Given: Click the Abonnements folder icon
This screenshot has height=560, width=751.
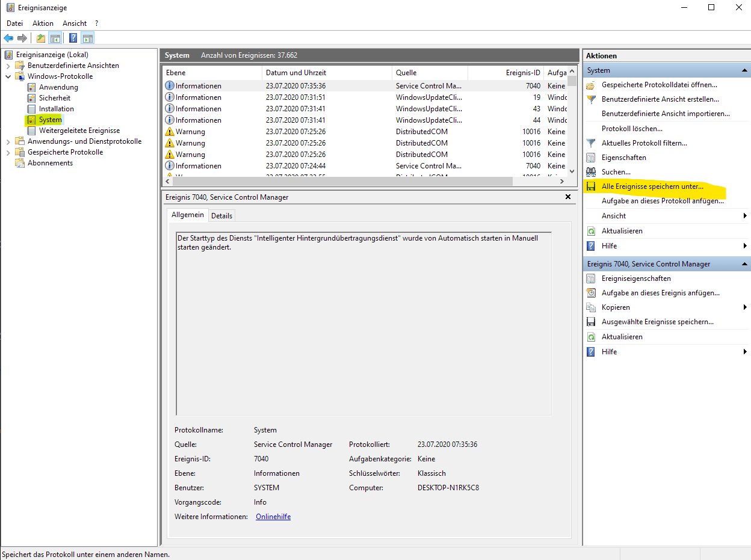Looking at the screenshot, I should tap(21, 163).
